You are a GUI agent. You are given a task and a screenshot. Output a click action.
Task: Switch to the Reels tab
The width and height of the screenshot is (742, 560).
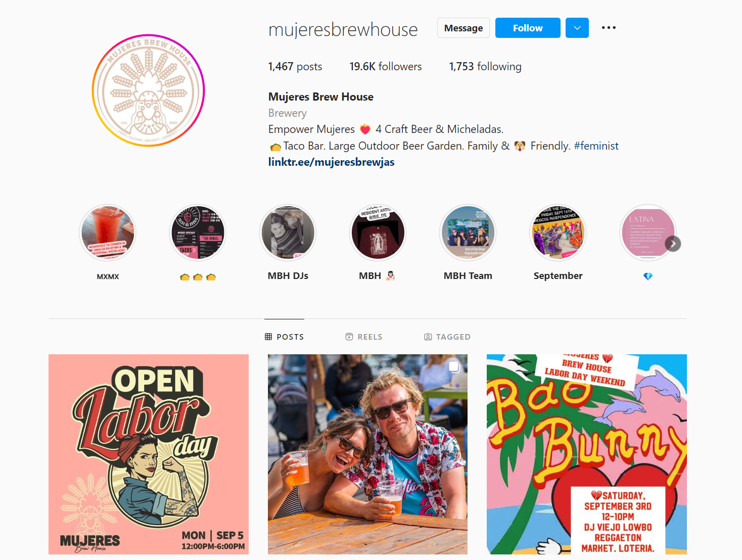364,337
